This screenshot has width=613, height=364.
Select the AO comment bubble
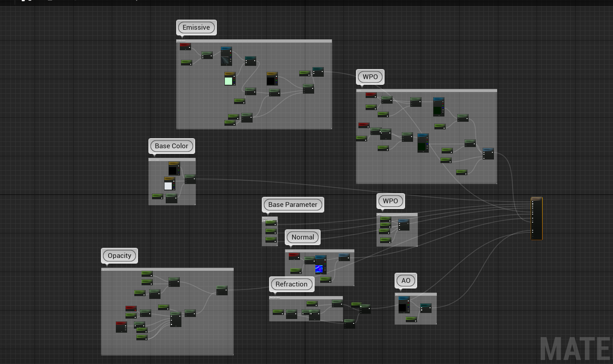click(406, 280)
